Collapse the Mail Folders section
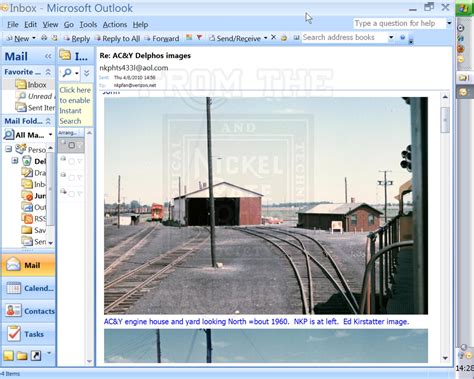The width and height of the screenshot is (474, 379). 48,121
